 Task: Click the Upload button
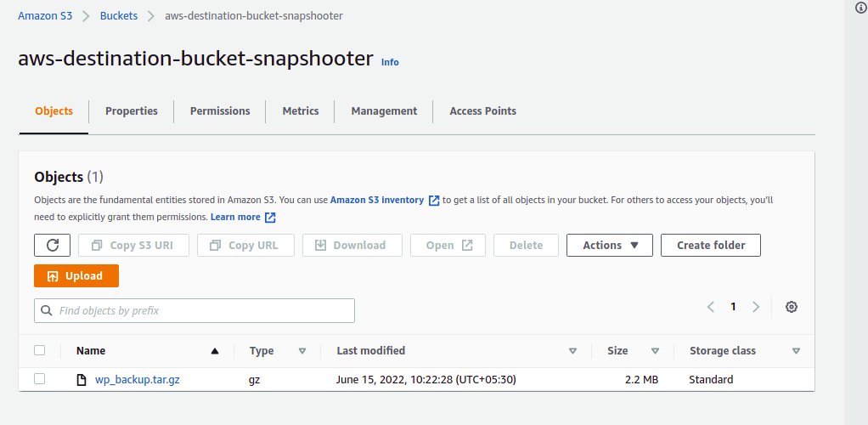76,276
